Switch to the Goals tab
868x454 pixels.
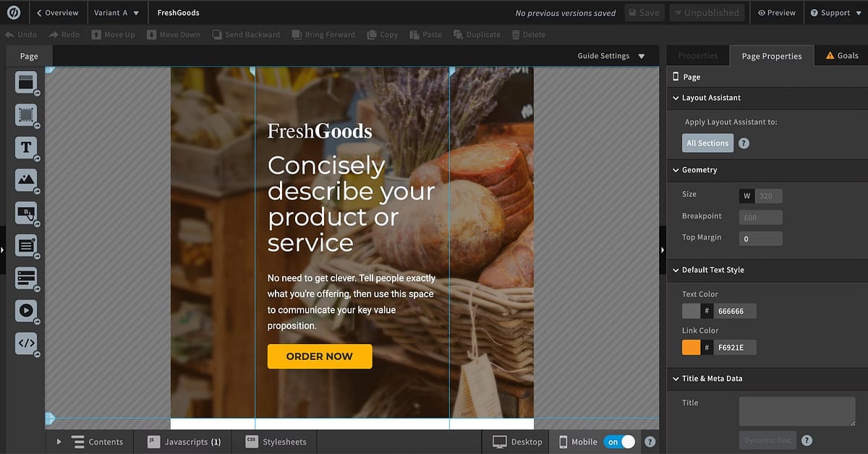coord(841,56)
